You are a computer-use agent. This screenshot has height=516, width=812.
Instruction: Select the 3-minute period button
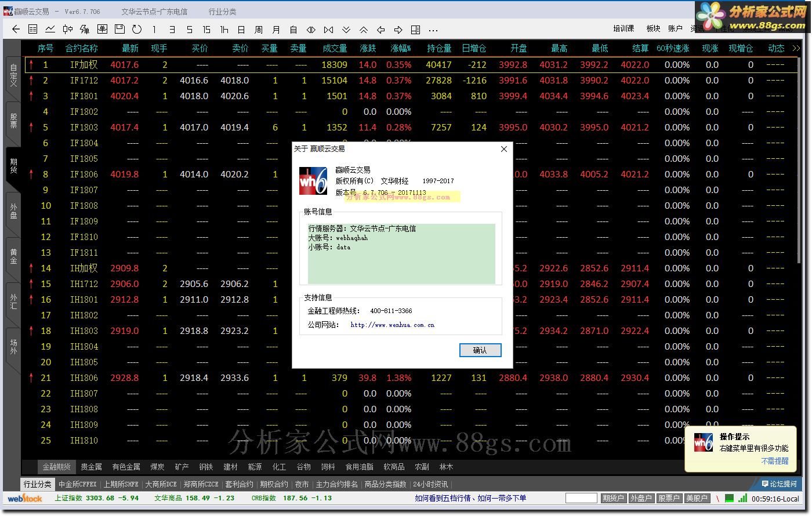172,29
